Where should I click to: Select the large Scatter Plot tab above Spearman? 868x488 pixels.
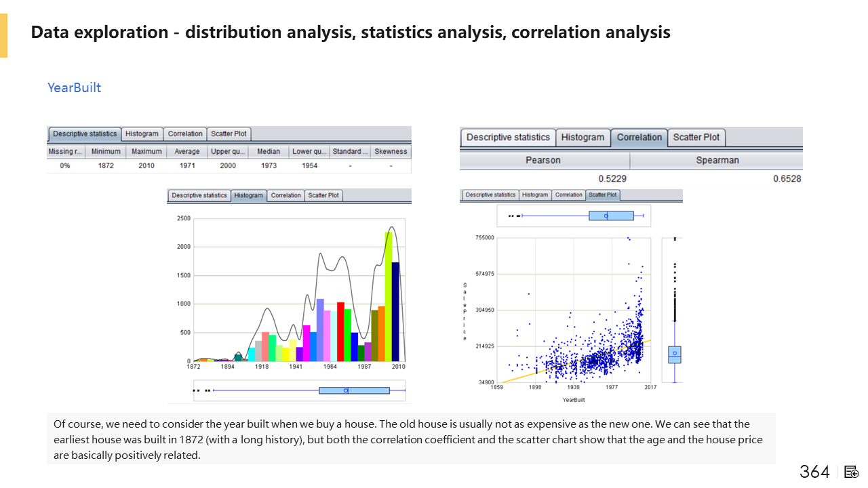696,138
